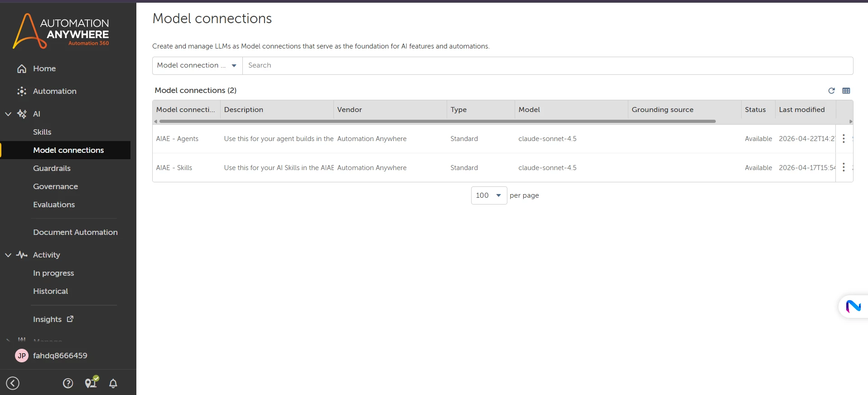Click claude-sonnet-4.5 in AIAE - Agents row
Viewport: 868px width, 395px height.
click(547, 139)
